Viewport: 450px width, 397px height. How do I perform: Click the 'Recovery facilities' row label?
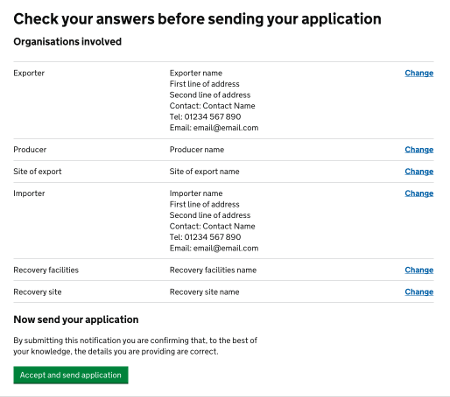[46, 270]
